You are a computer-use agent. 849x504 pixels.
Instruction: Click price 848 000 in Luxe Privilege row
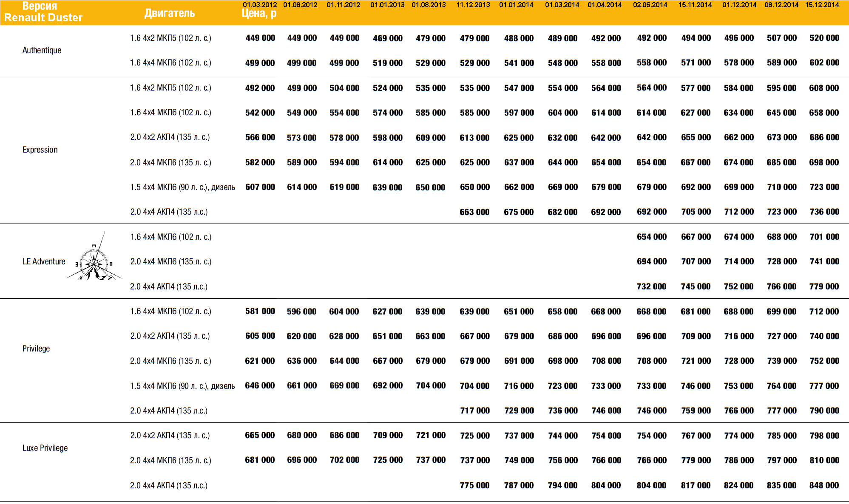point(824,485)
